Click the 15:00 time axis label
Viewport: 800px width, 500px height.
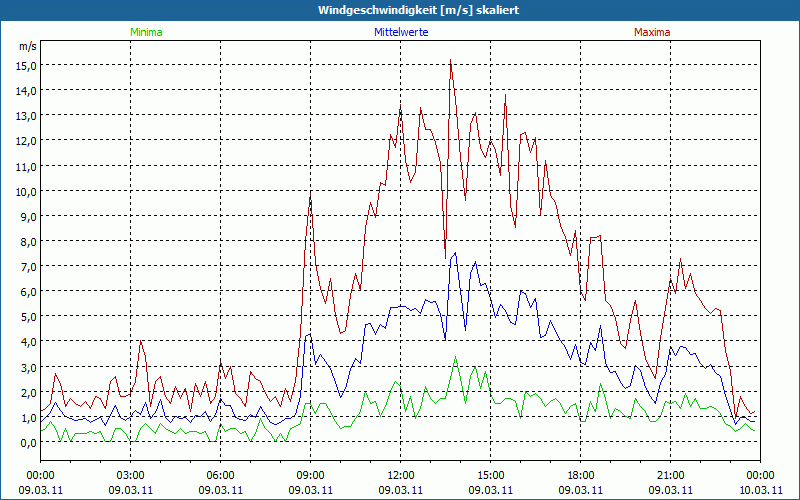(491, 476)
